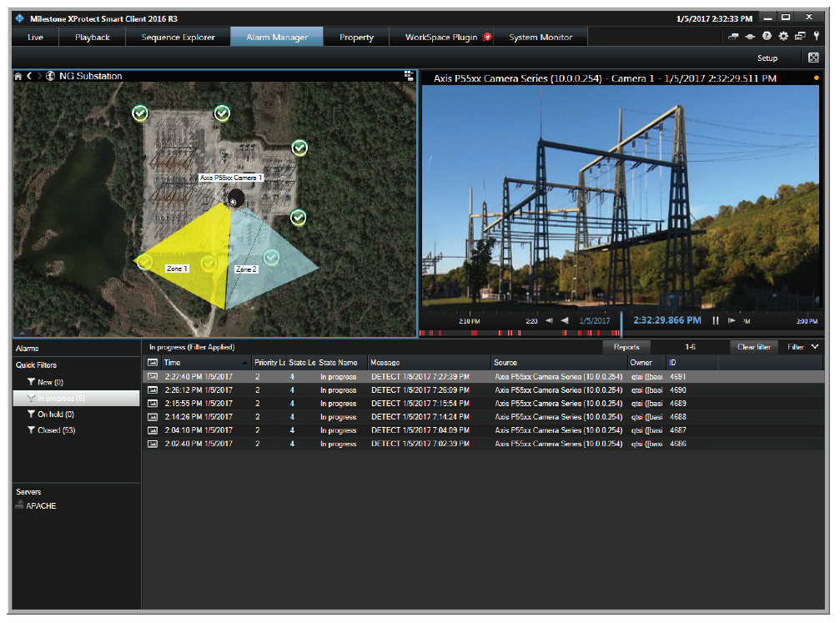Click the oval status icon beside the help icon
The image size is (840, 623).
(750, 37)
